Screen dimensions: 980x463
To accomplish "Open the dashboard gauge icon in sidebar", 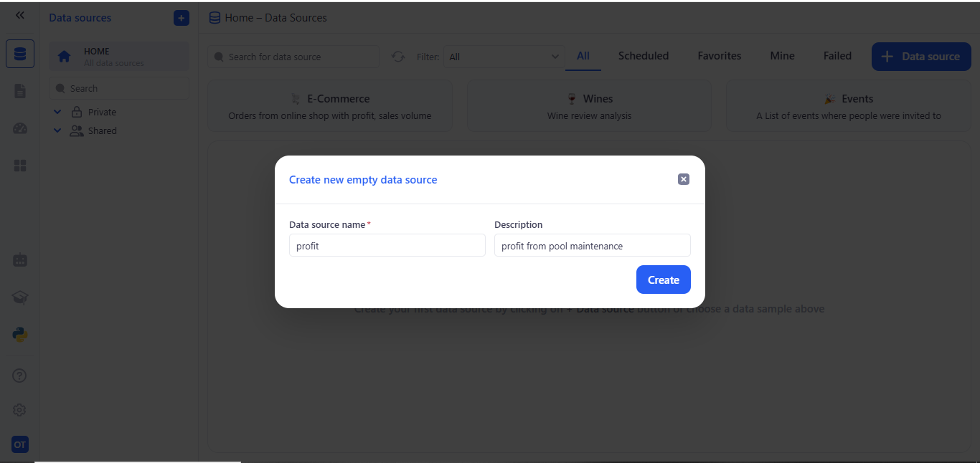I will click(20, 128).
